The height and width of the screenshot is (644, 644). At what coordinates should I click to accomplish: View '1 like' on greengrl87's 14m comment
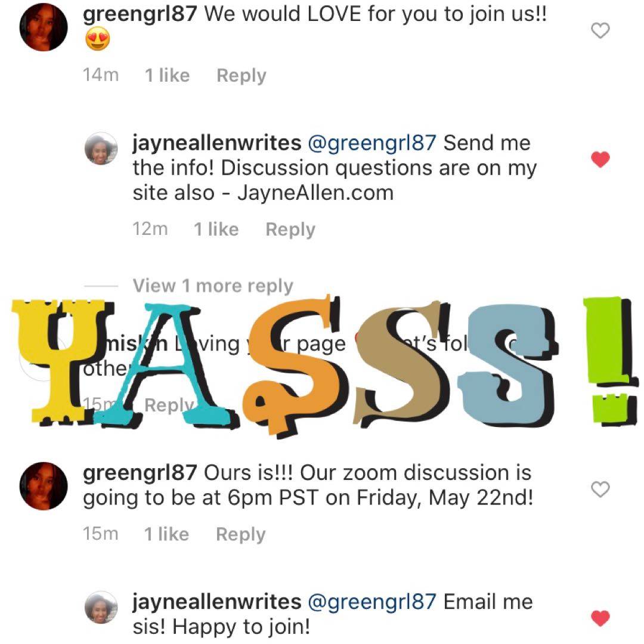[167, 76]
